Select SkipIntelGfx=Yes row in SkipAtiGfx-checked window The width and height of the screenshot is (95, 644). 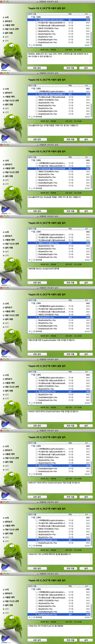[59, 460]
